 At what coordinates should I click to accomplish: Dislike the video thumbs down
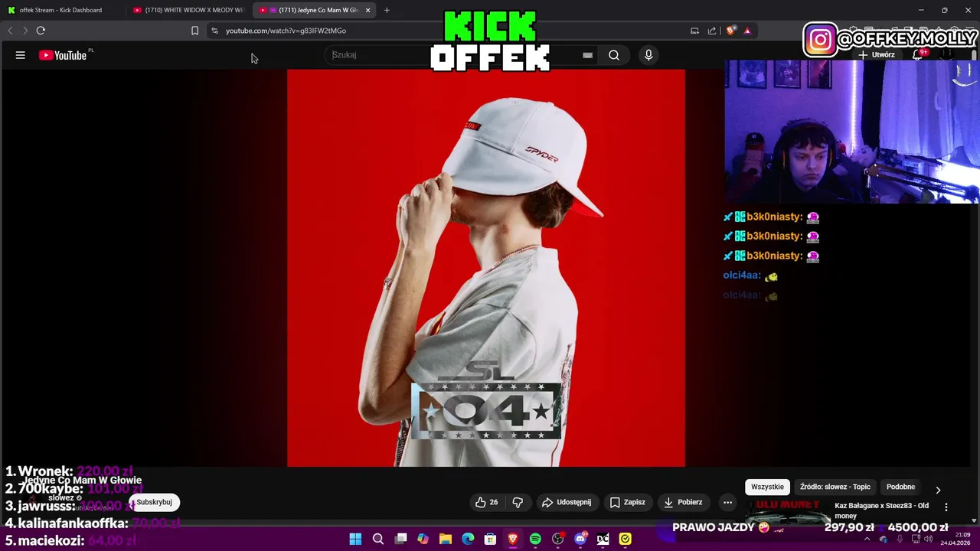(518, 502)
